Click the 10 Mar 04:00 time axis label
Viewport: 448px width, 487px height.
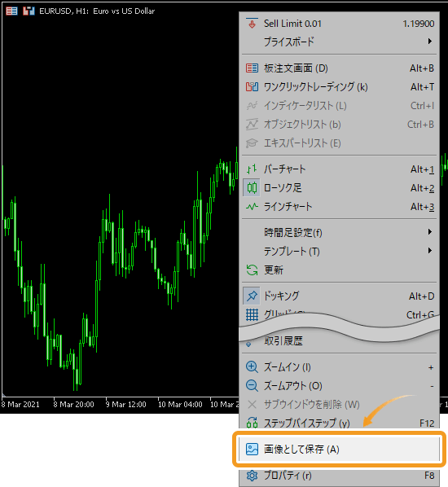click(180, 405)
